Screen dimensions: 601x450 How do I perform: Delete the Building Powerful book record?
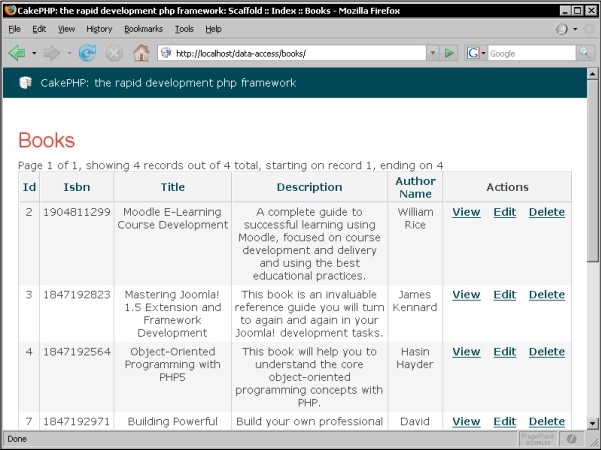547,422
